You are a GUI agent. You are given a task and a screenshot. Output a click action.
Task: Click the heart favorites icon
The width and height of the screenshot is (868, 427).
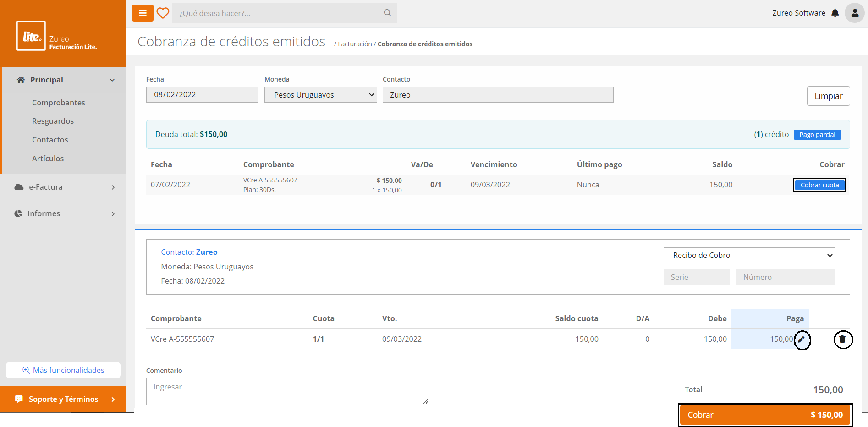[x=163, y=13]
